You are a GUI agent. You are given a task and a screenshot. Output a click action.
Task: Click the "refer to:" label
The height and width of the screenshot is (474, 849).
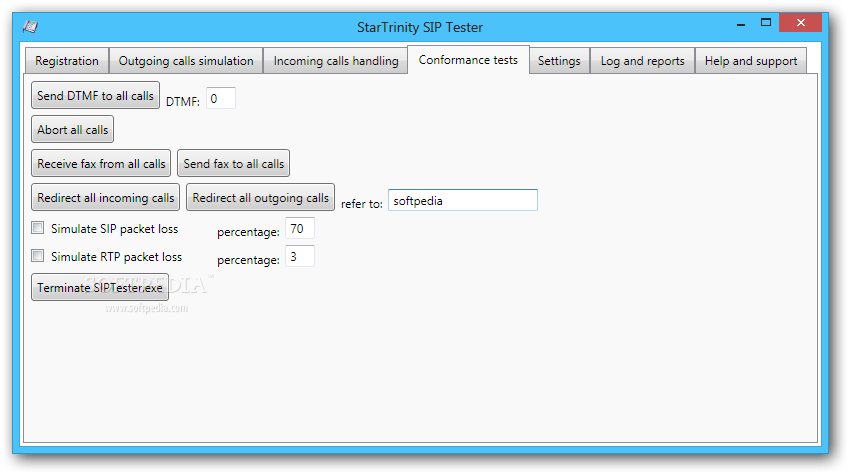362,204
